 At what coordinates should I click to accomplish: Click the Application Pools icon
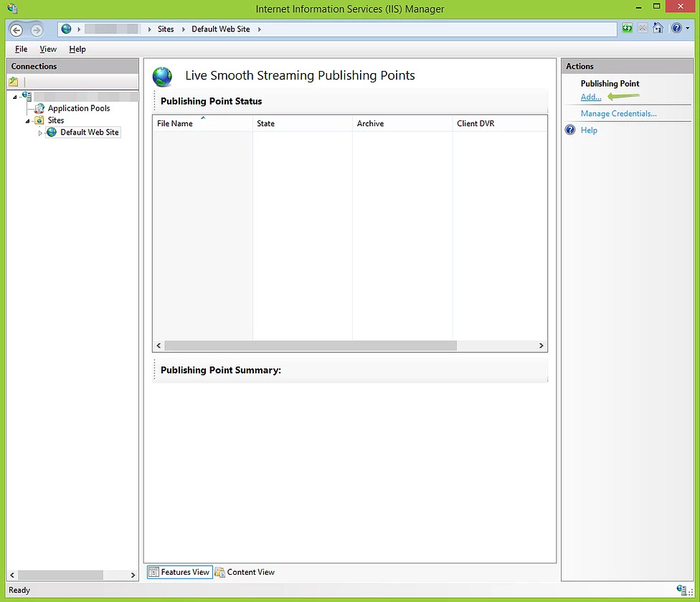pos(39,108)
